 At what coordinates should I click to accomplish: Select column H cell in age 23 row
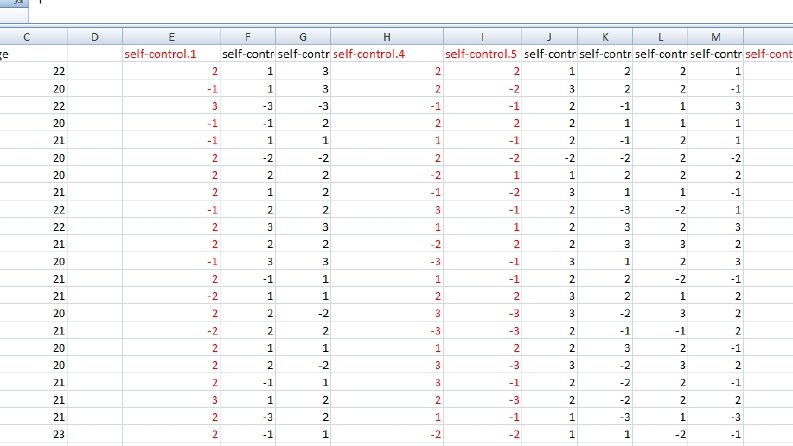pyautogui.click(x=387, y=434)
